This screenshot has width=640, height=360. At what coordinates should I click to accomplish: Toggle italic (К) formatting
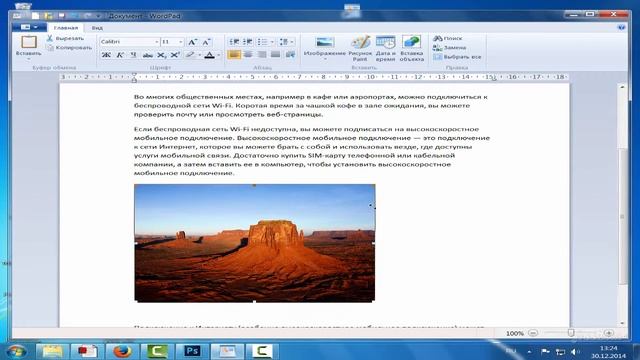pyautogui.click(x=120, y=55)
